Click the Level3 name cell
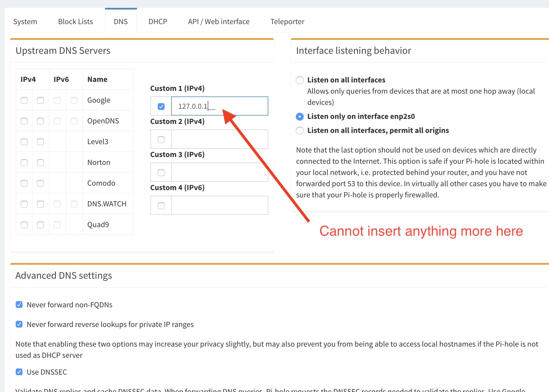The width and height of the screenshot is (549, 392). click(x=108, y=142)
